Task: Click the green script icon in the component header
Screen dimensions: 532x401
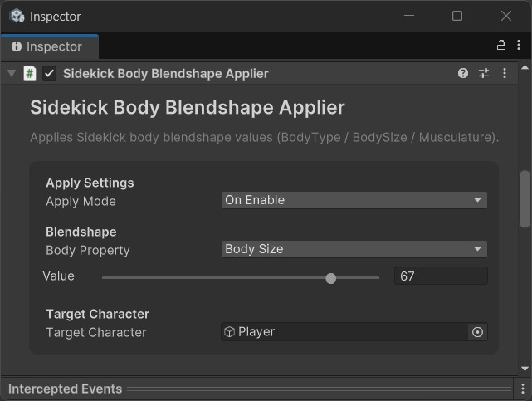Action: tap(30, 74)
